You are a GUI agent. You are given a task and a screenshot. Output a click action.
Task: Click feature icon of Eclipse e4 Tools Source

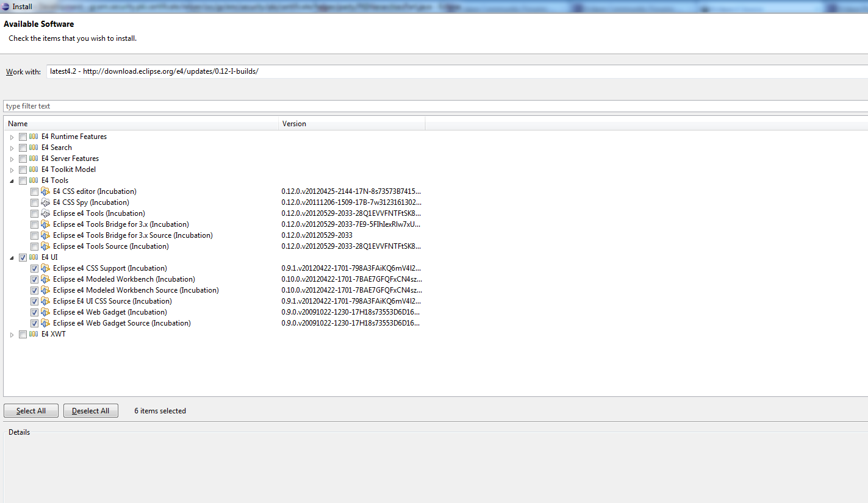45,246
